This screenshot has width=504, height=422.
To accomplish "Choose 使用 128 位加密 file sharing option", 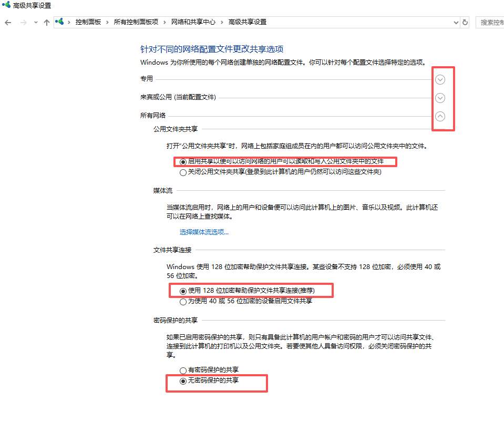I will [183, 291].
